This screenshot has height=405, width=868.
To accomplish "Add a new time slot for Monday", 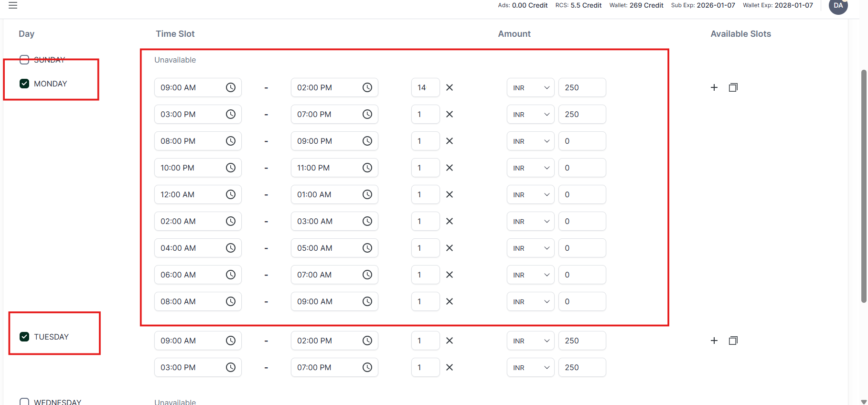I will point(714,87).
